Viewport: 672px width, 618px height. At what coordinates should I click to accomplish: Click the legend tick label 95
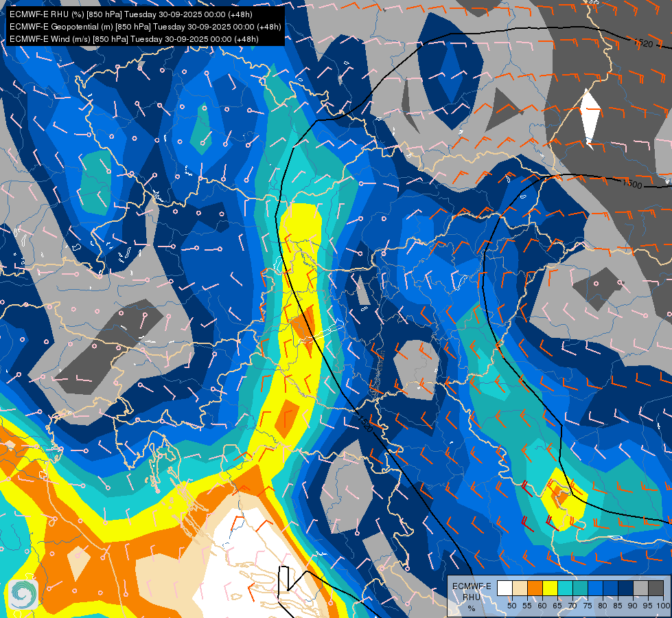[x=648, y=606]
